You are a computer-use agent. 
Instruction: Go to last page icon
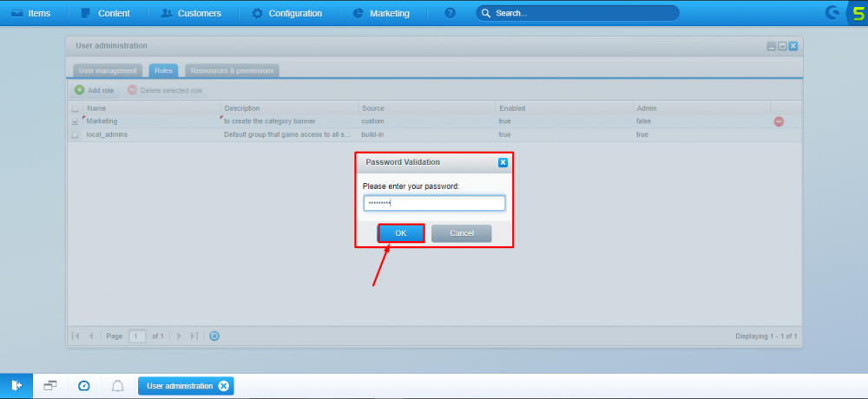(x=194, y=336)
